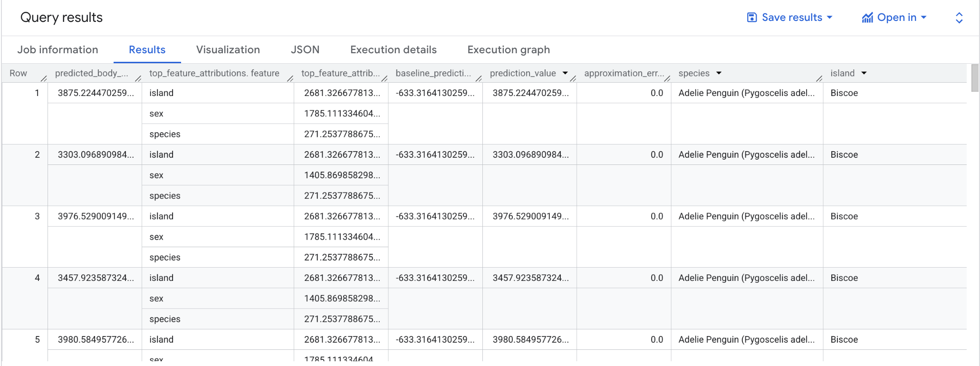This screenshot has height=366, width=980.
Task: Select row 5 predicted value 3980.584957726...
Action: click(96, 340)
